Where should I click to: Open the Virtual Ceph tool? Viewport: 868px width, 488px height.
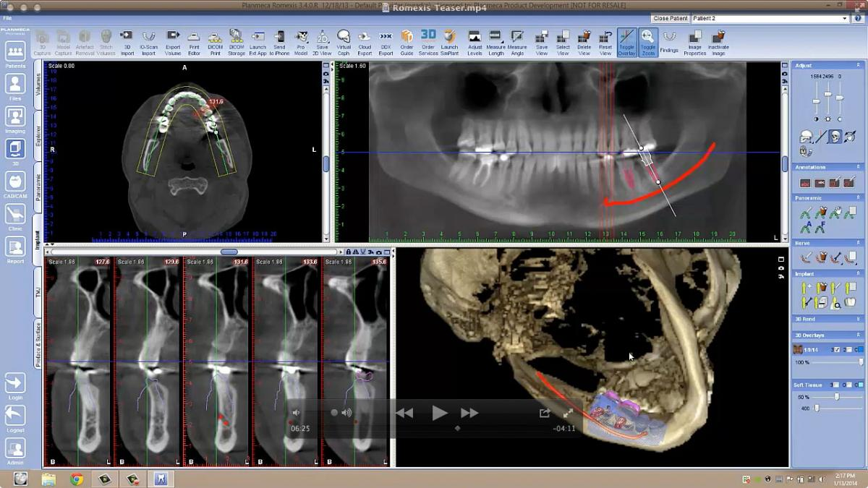(344, 43)
